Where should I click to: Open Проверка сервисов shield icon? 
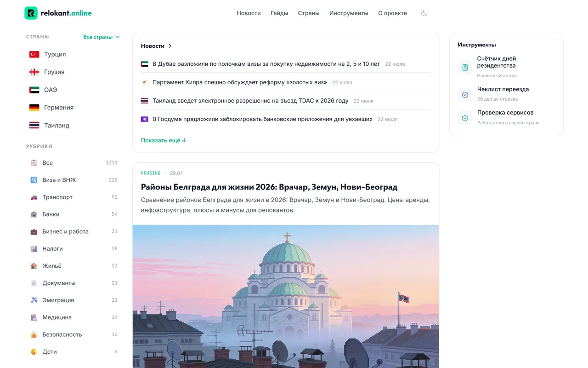pos(465,118)
